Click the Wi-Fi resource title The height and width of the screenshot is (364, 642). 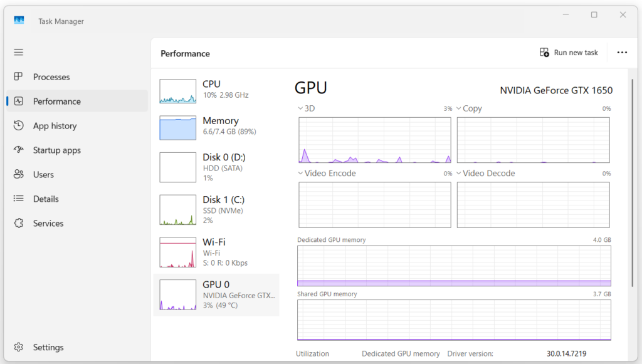point(214,242)
